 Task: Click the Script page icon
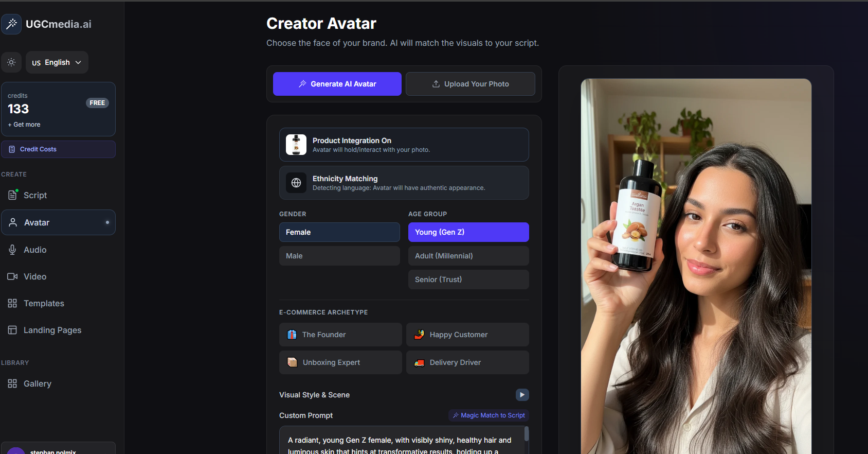coord(13,195)
